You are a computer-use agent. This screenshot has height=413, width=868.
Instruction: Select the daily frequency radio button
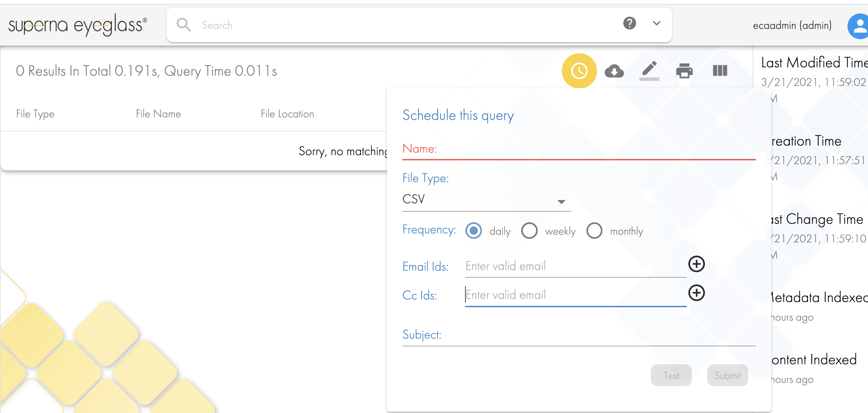[x=473, y=231]
